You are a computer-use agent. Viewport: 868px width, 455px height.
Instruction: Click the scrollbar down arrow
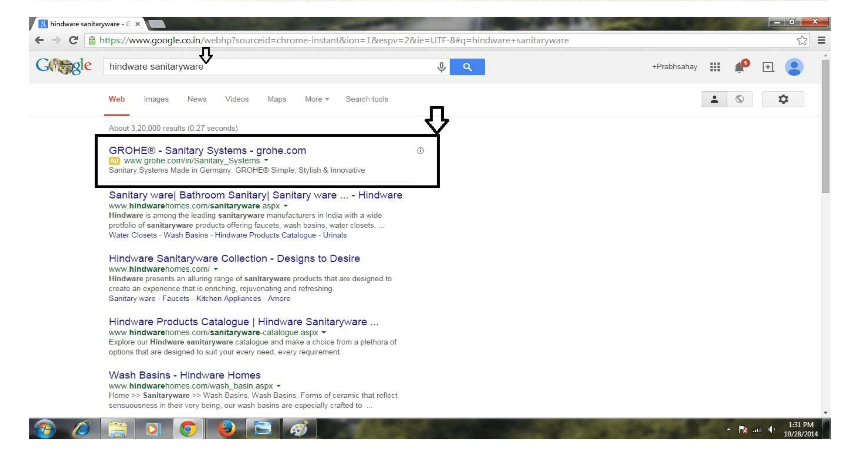click(825, 413)
